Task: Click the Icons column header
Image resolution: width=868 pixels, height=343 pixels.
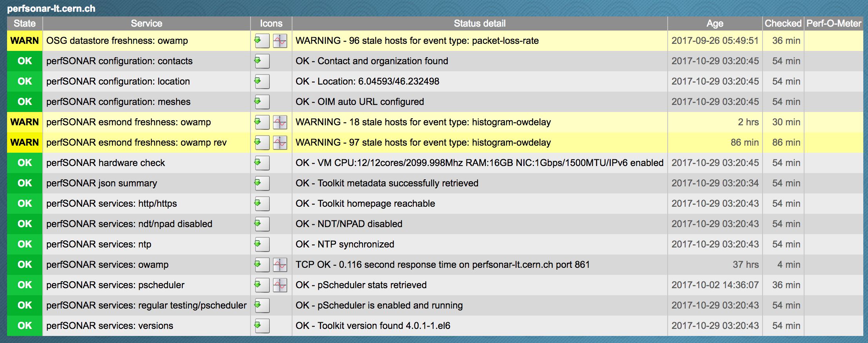Action: coord(271,23)
